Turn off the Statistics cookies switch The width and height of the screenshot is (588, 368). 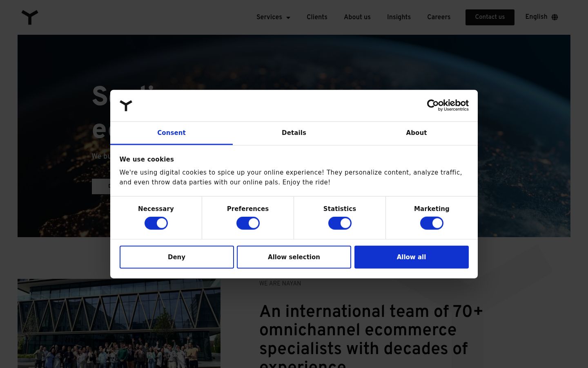point(340,223)
